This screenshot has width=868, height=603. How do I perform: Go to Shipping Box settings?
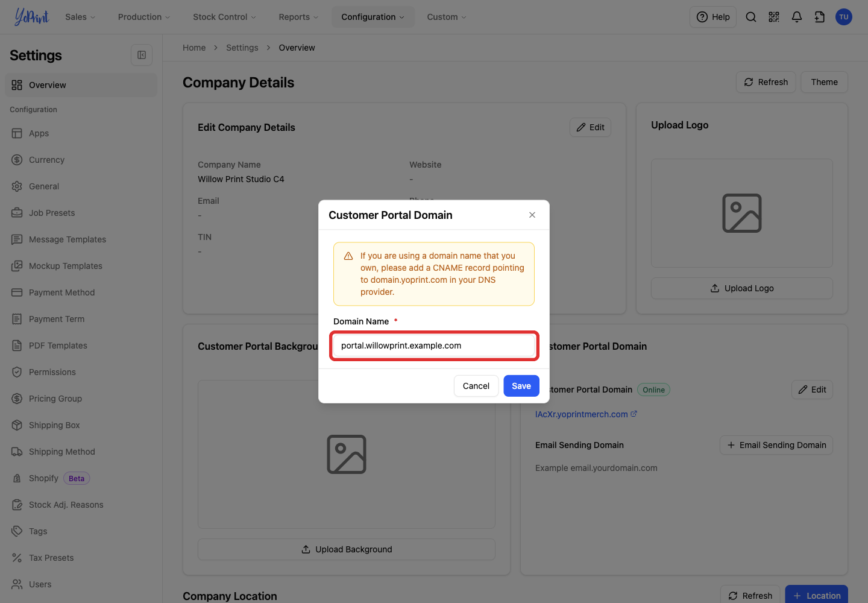point(81,425)
